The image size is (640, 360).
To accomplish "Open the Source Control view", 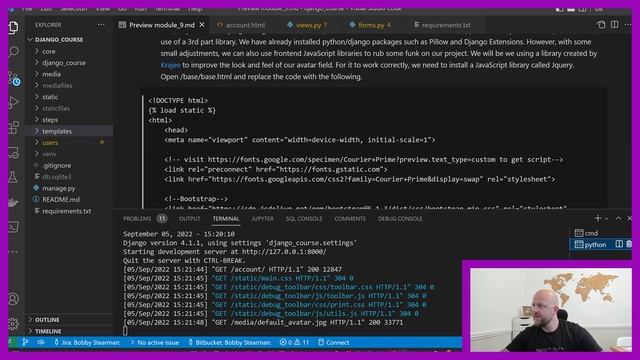I will [x=14, y=78].
